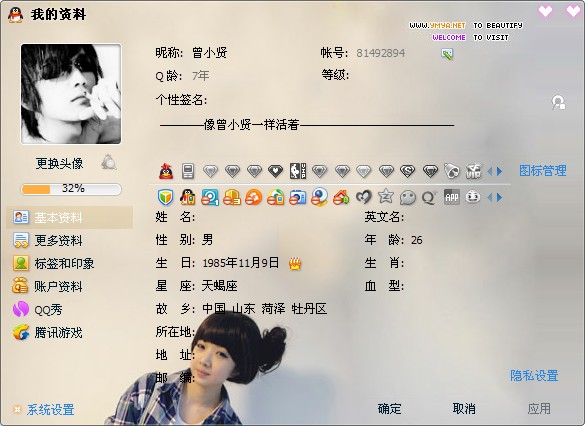This screenshot has height=426, width=585.
Task: Click the signature text 像曾小贤一样活着
Action: tap(251, 125)
